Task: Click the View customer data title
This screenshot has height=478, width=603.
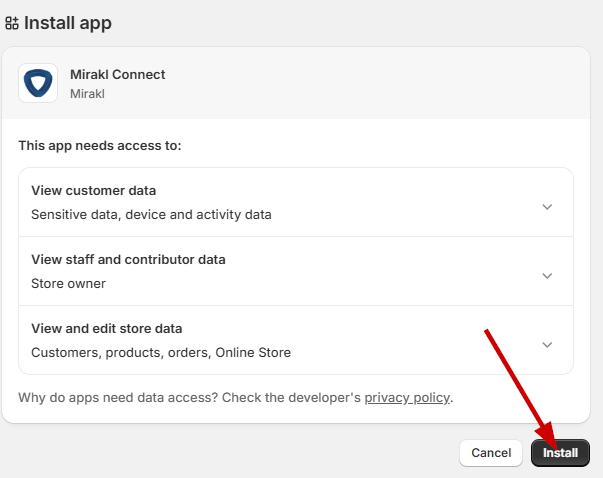Action: 93,191
